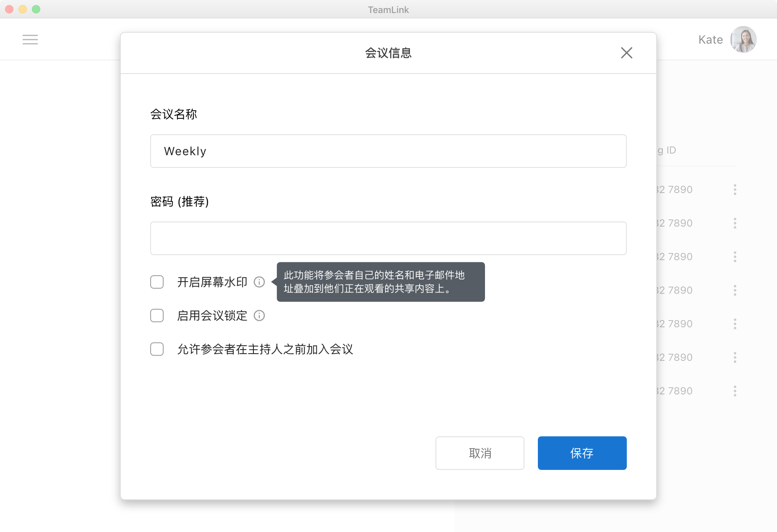
Task: Click the 密码 password input field
Action: [x=388, y=238]
